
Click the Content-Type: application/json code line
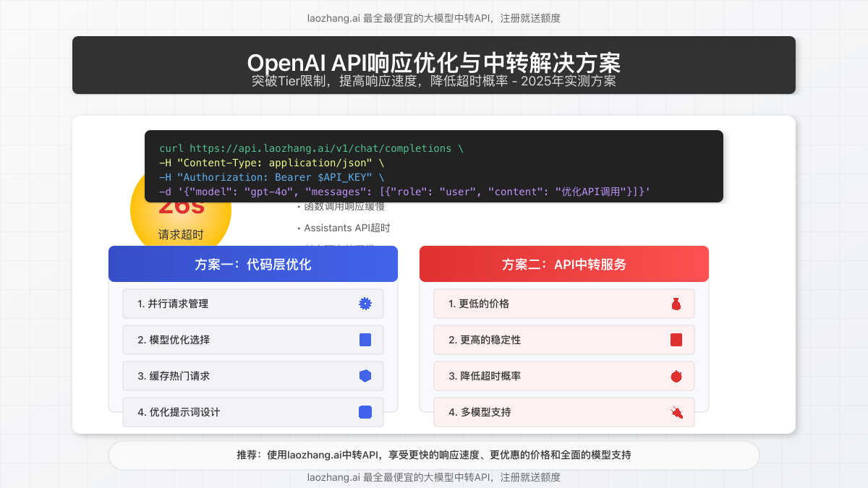[272, 163]
